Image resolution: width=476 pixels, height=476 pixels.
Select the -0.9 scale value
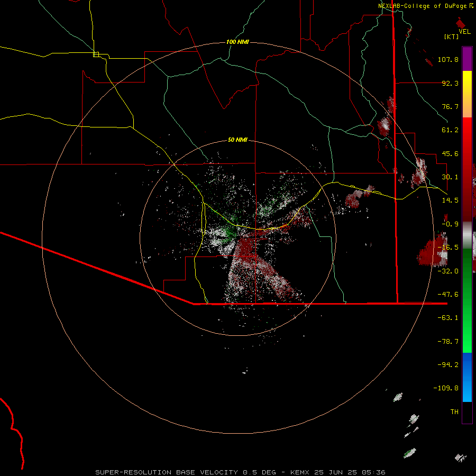pos(450,224)
